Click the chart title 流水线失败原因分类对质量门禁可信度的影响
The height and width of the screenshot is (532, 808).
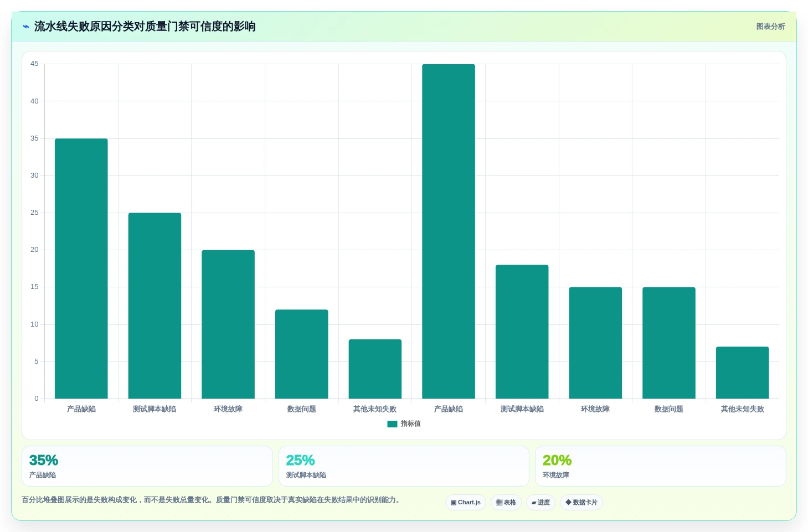tap(145, 27)
